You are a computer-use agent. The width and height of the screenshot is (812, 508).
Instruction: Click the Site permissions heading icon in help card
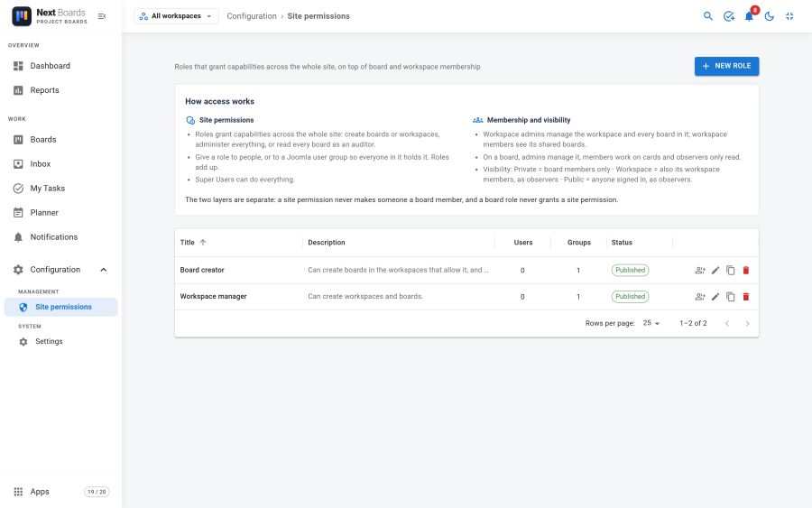[190, 120]
